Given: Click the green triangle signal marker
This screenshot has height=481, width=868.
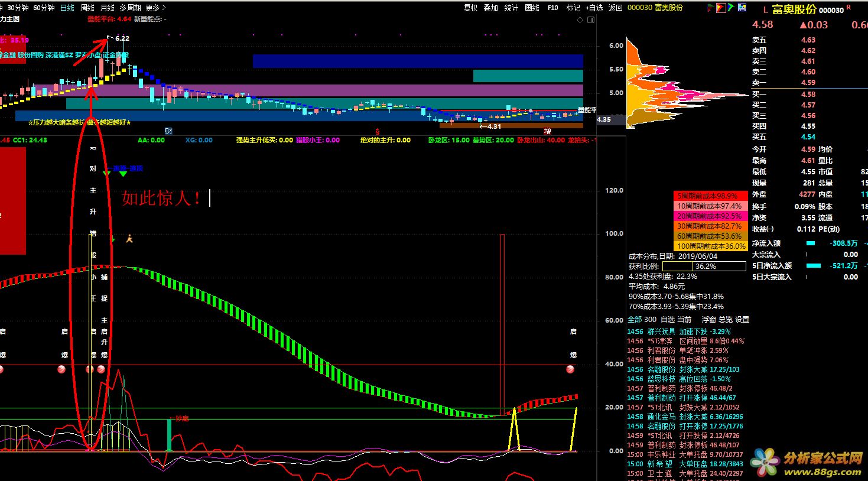Looking at the screenshot, I should pos(123,174).
